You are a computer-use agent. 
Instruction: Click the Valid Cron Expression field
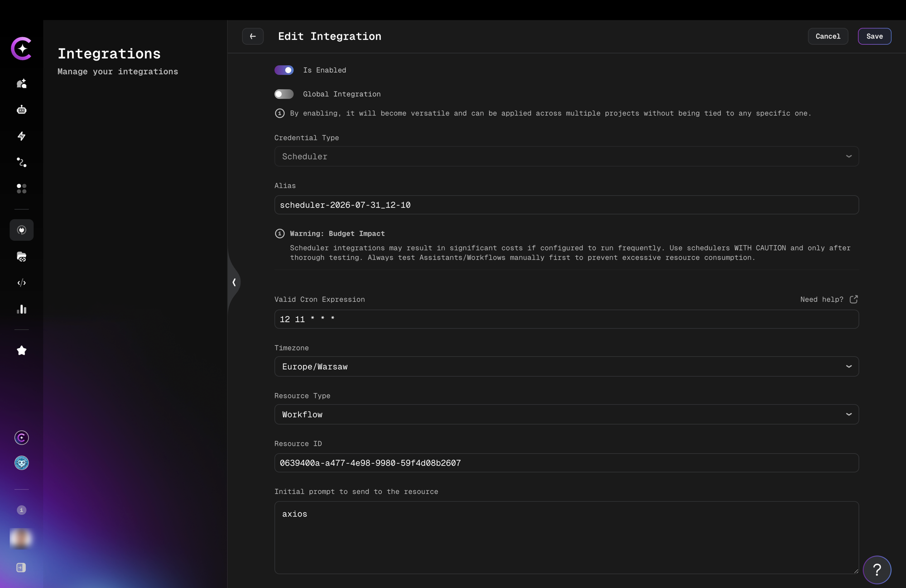click(566, 319)
